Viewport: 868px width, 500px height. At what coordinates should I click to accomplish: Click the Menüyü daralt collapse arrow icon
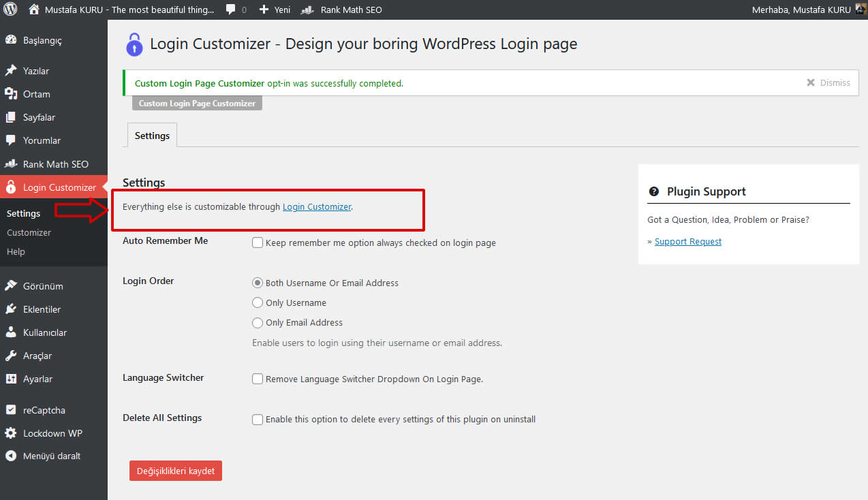[11, 456]
